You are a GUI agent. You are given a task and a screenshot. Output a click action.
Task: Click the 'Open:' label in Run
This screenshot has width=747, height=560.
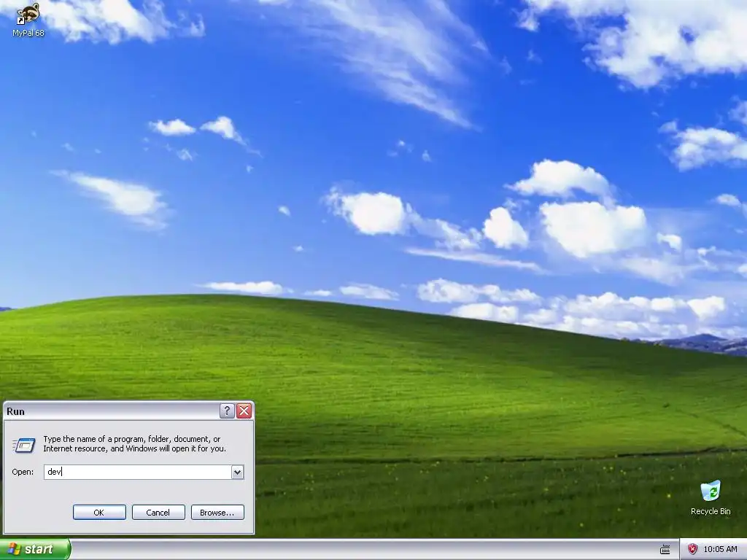tap(23, 472)
